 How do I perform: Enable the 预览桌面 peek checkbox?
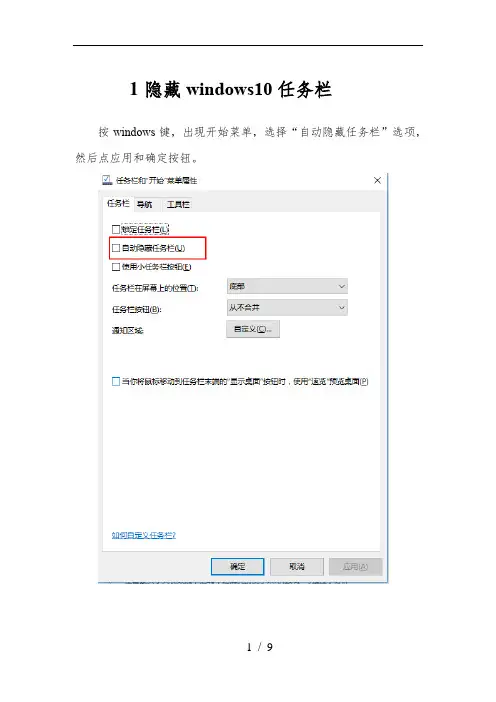(x=116, y=381)
